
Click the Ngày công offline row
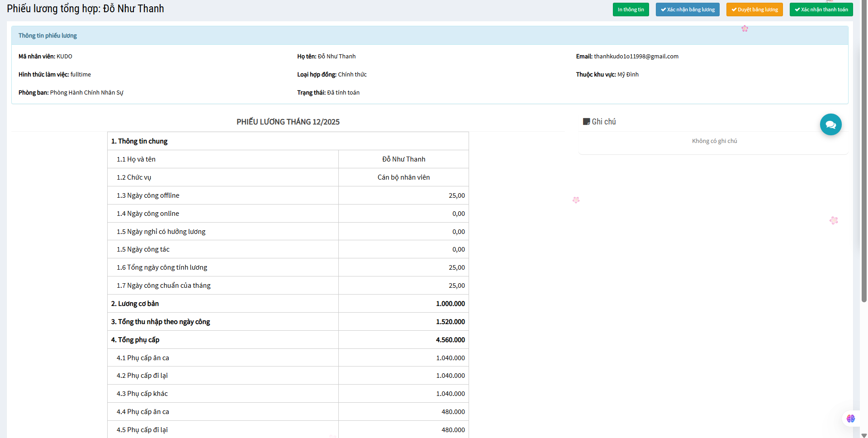click(288, 195)
